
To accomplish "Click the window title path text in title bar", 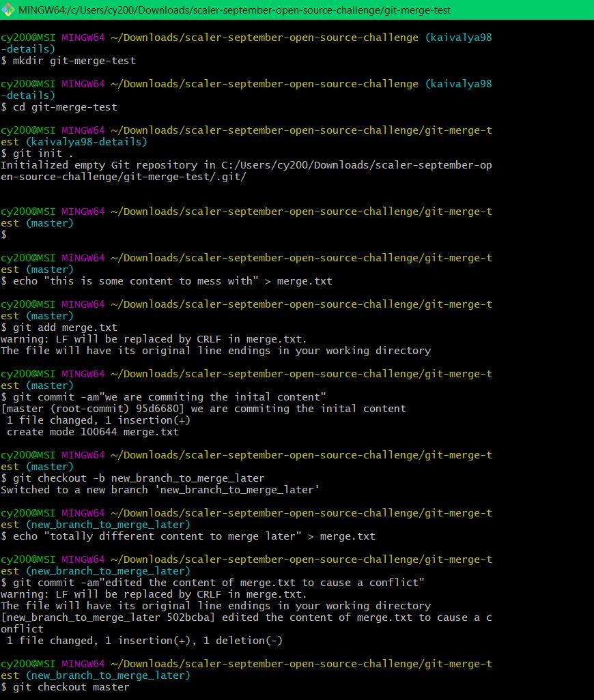I will click(x=234, y=10).
